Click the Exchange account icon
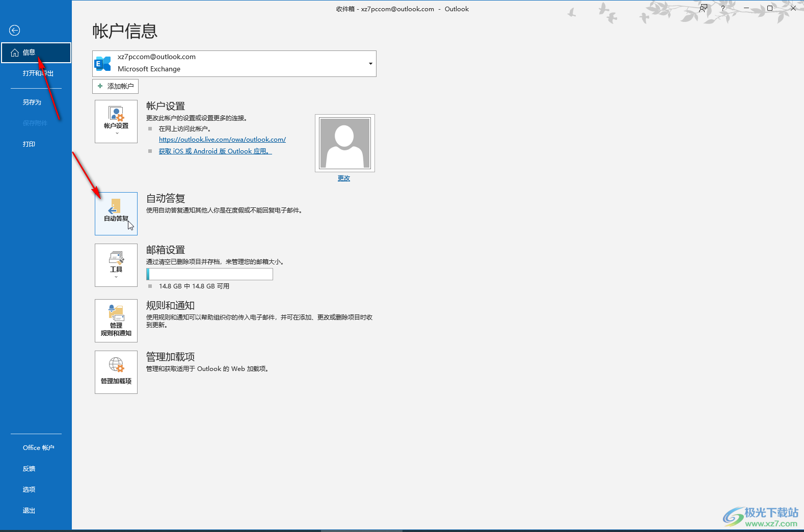This screenshot has width=804, height=532. click(103, 64)
